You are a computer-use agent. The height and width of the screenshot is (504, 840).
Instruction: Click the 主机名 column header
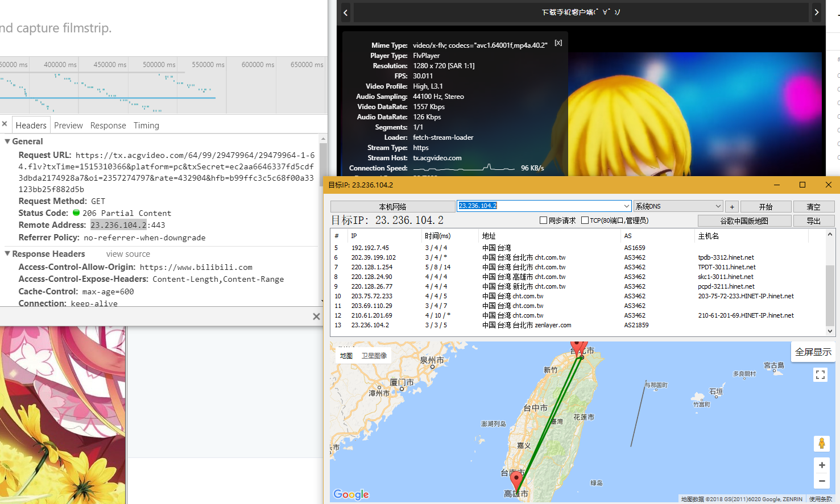[x=708, y=236]
